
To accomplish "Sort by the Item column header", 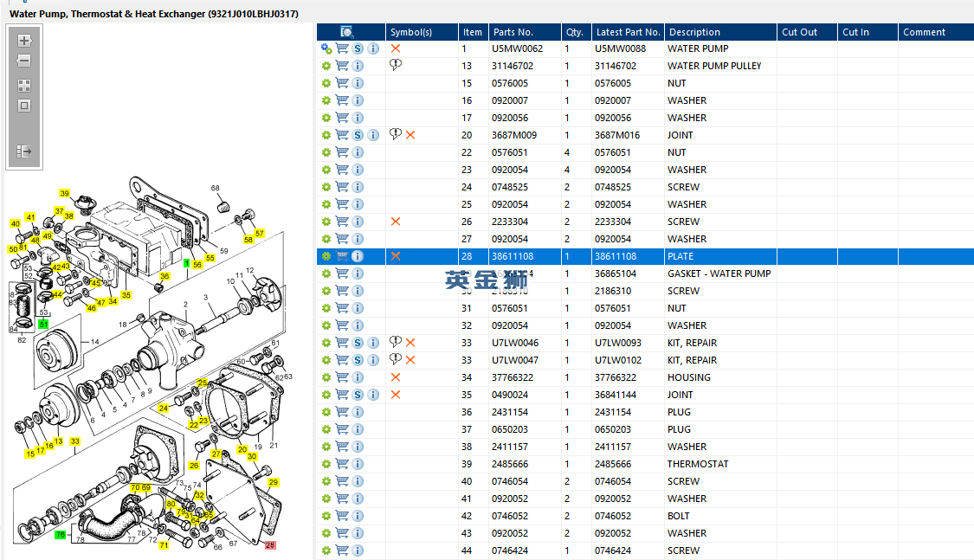I will point(472,32).
